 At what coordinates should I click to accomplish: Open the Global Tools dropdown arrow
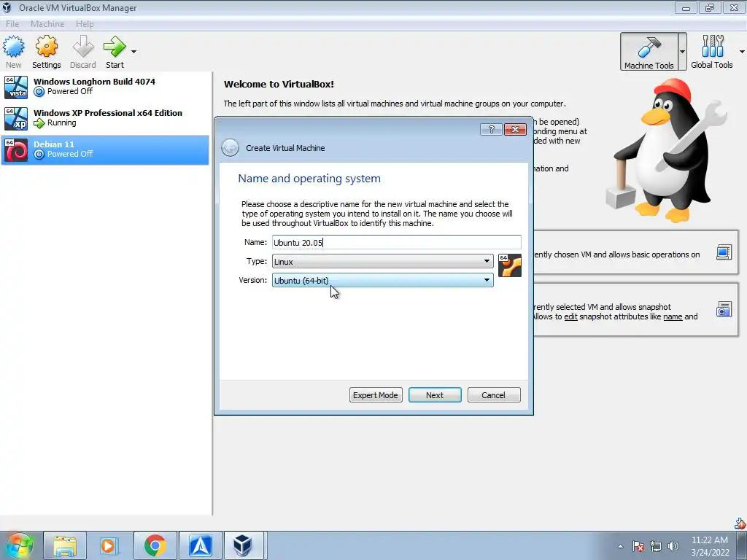[x=742, y=52]
